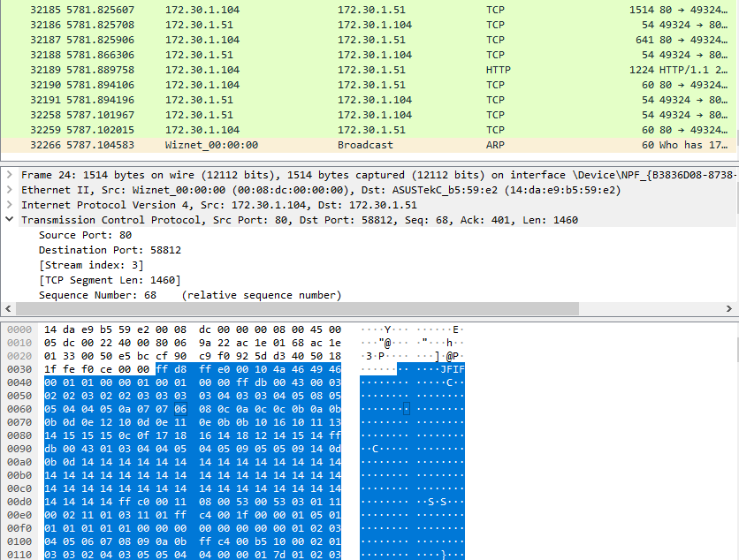Click hex offset 00d0 row label
Viewport: 739px width, 560px height.
tap(19, 502)
